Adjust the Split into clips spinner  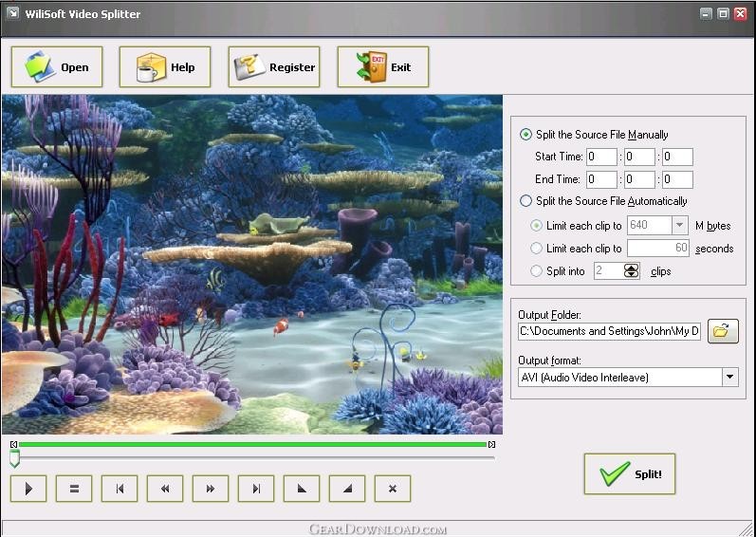click(631, 271)
